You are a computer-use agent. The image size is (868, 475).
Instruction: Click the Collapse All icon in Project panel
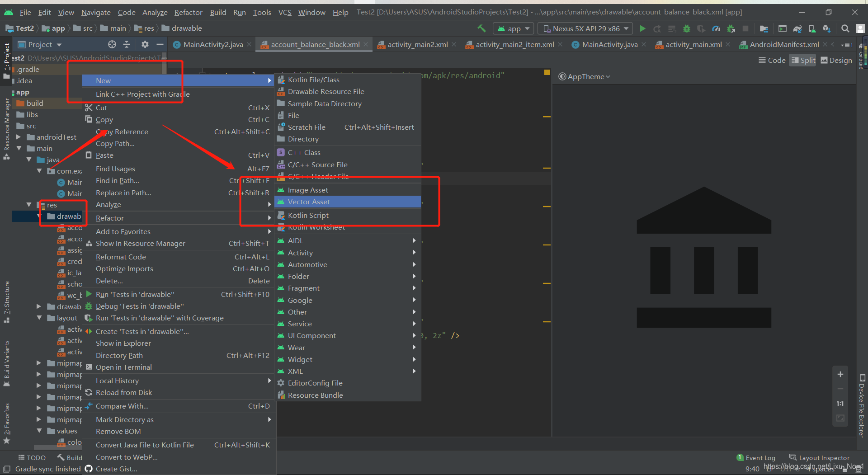click(x=127, y=44)
